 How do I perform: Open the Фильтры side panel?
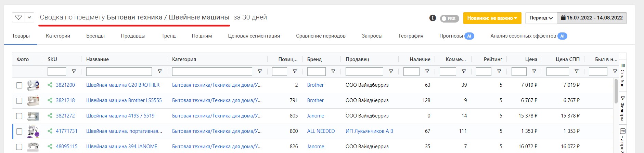(x=622, y=109)
